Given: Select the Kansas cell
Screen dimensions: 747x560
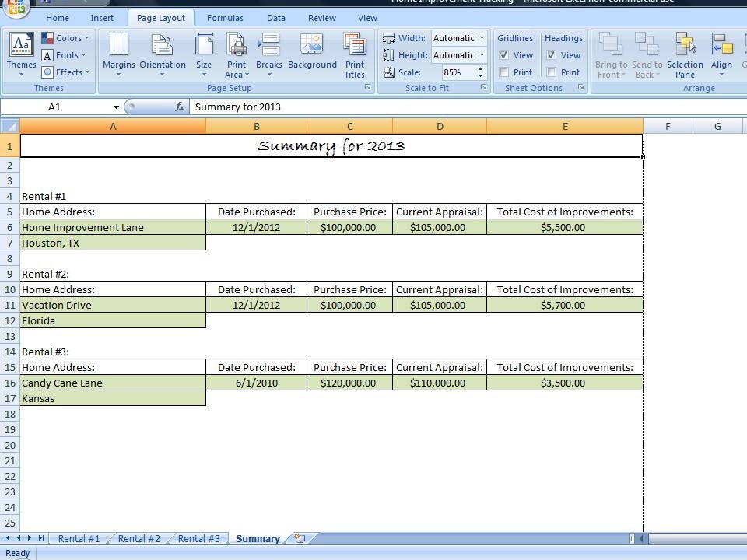Looking at the screenshot, I should click(x=113, y=398).
